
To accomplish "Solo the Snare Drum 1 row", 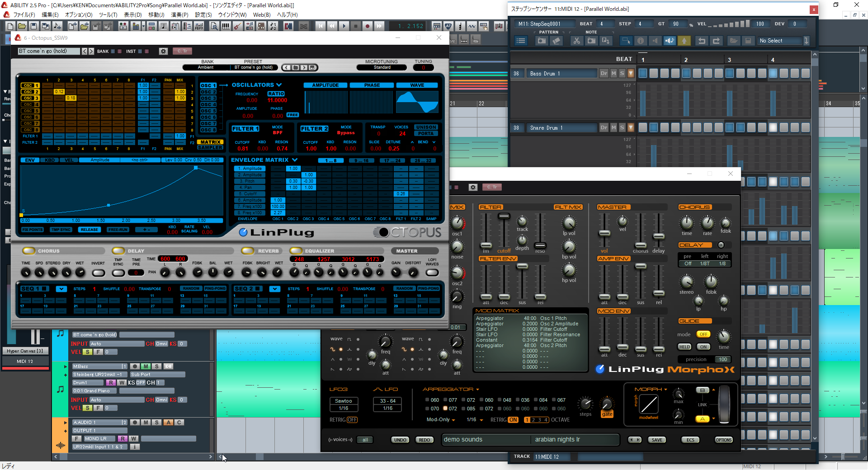I will (622, 128).
